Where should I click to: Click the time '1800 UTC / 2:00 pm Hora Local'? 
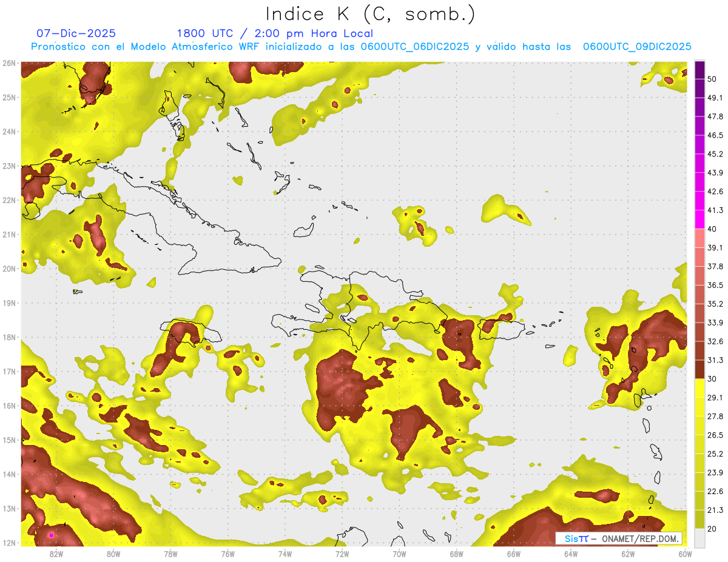point(275,34)
